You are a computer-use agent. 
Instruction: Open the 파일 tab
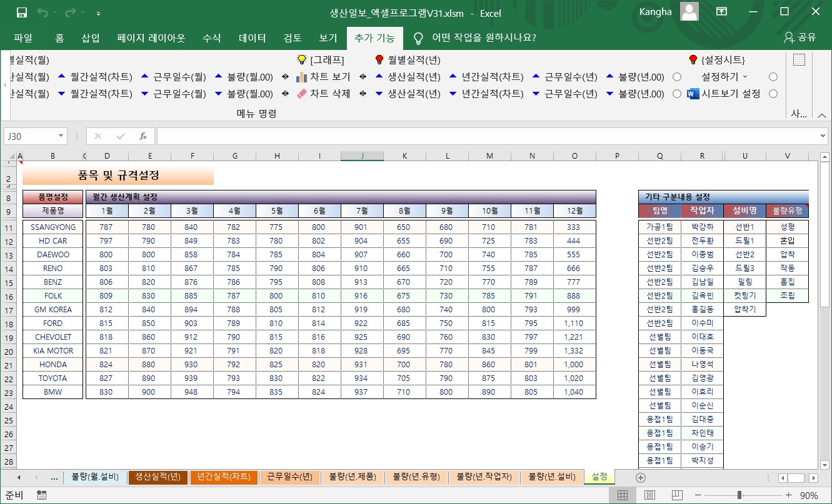23,37
